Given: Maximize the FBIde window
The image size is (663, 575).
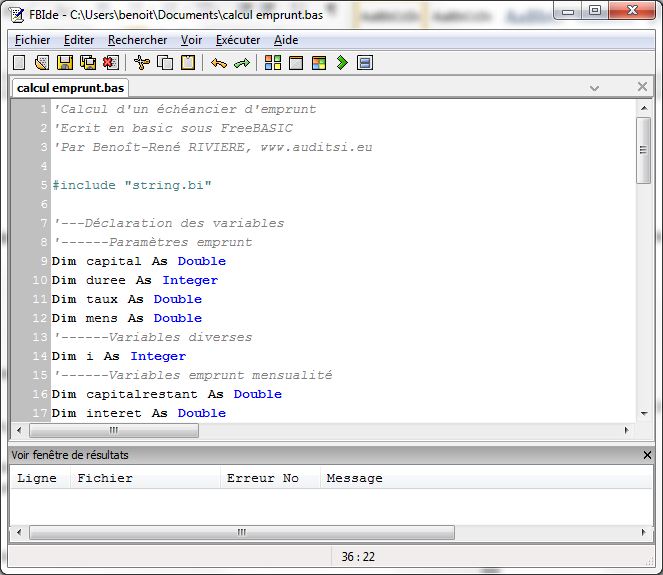Looking at the screenshot, I should tap(595, 11).
